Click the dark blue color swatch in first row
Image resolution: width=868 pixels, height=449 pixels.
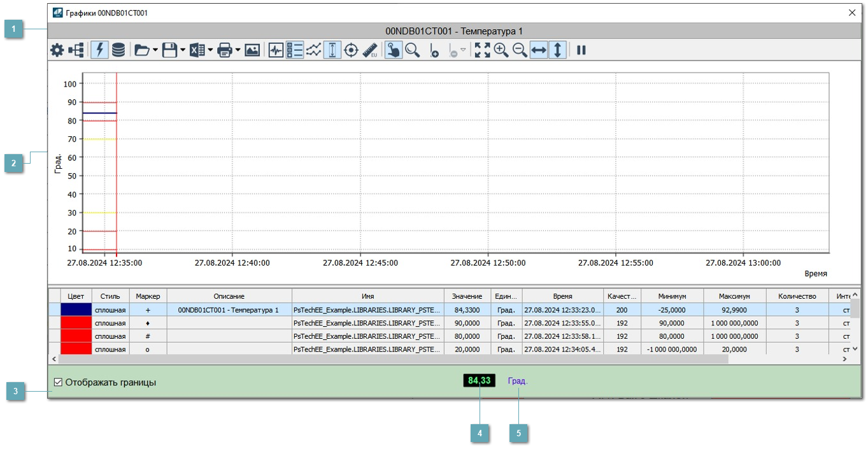point(76,310)
